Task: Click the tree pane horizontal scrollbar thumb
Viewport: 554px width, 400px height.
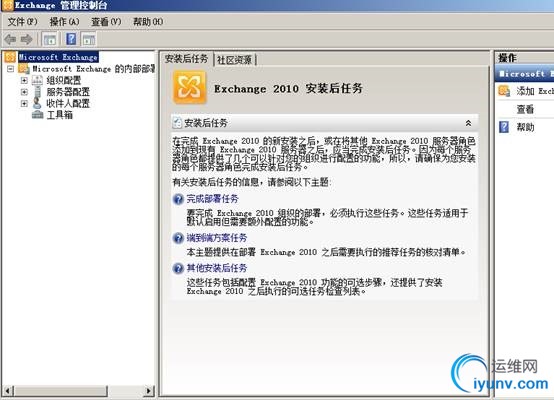Action: 60,390
